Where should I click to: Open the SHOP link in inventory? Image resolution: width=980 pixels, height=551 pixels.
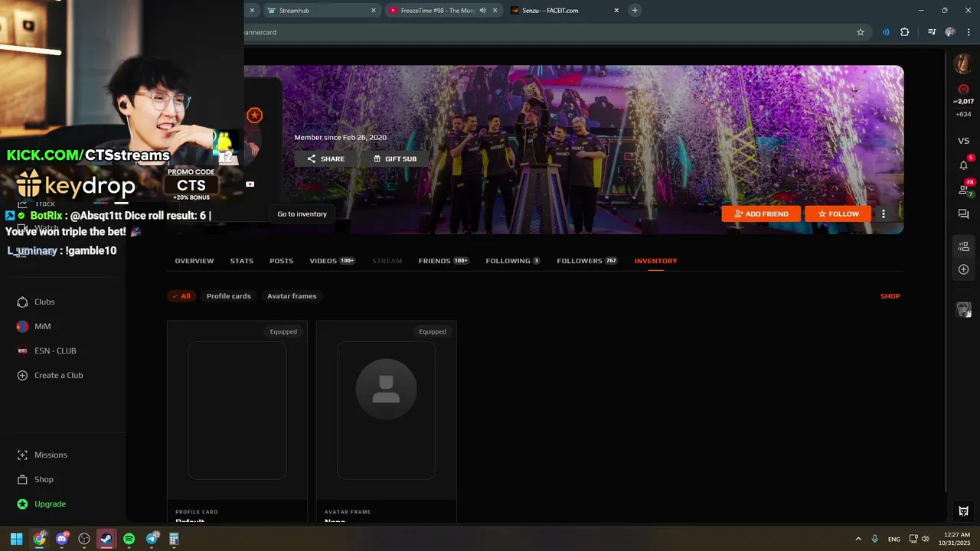890,296
